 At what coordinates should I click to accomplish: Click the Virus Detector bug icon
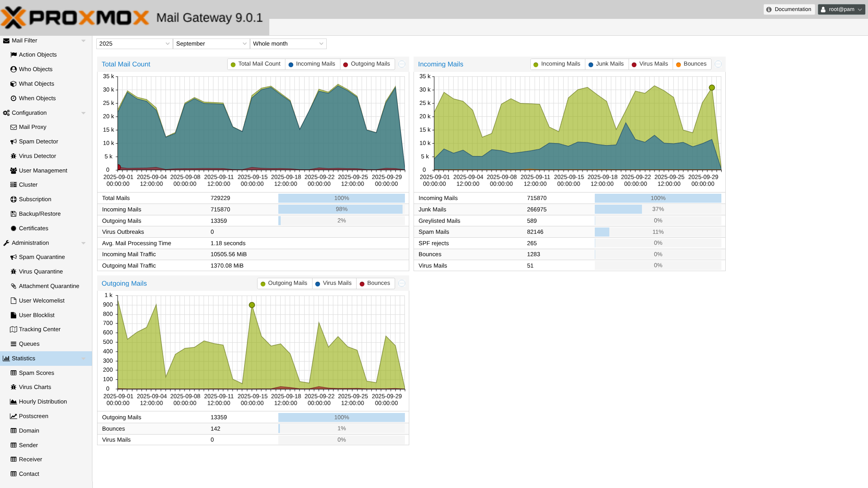coord(13,156)
